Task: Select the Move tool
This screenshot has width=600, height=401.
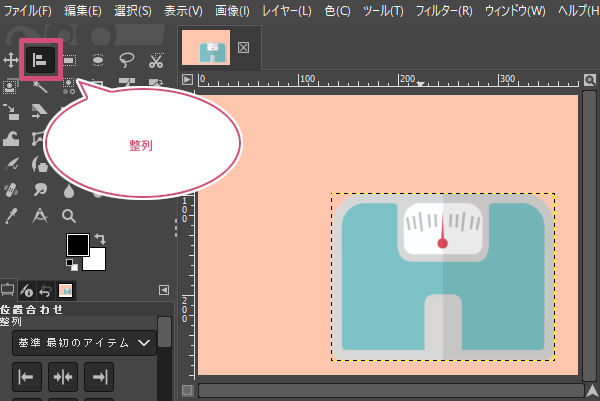Action: 11,60
